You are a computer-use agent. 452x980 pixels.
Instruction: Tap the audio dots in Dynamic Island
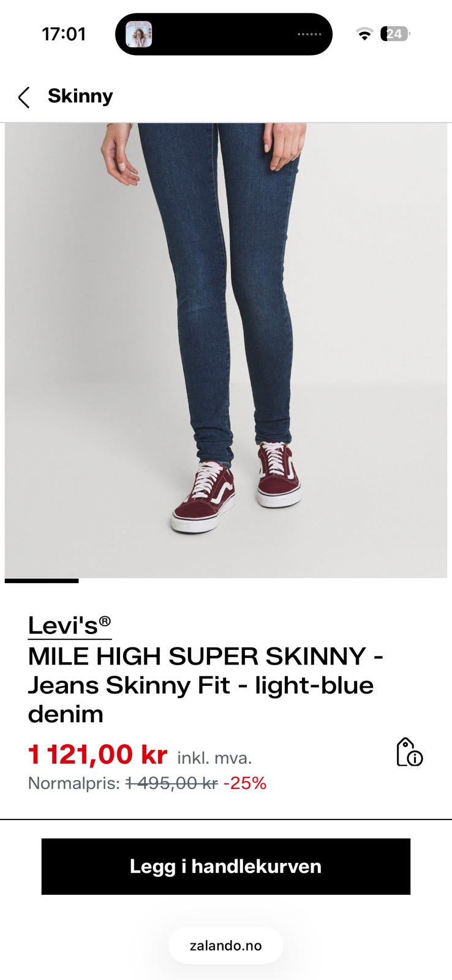click(x=309, y=34)
